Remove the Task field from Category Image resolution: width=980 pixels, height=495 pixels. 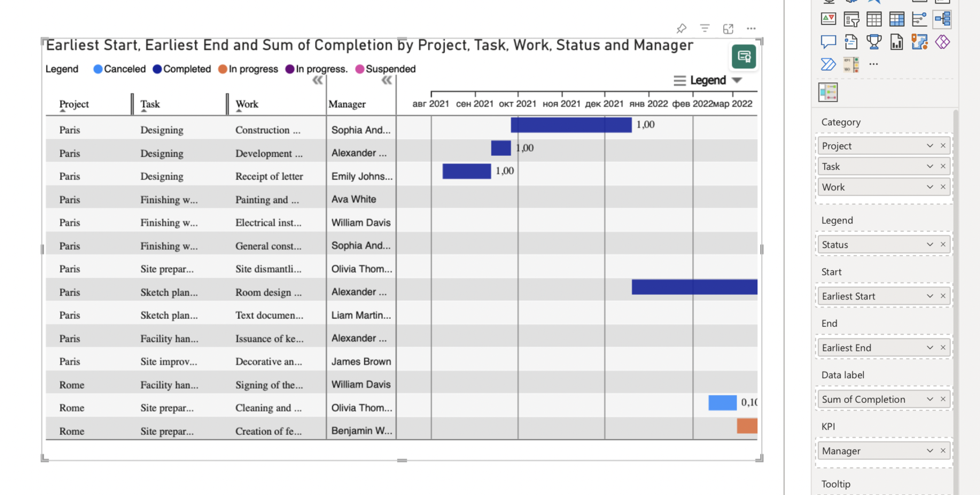coord(943,166)
